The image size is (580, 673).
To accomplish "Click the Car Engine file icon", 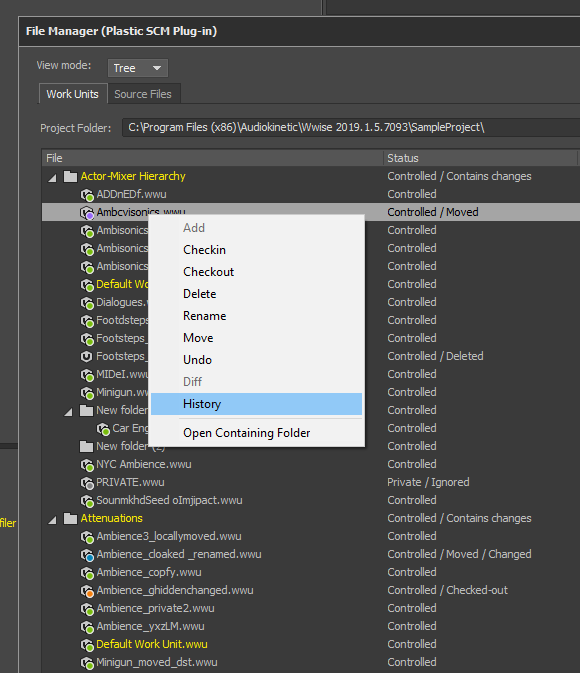I will (103, 429).
